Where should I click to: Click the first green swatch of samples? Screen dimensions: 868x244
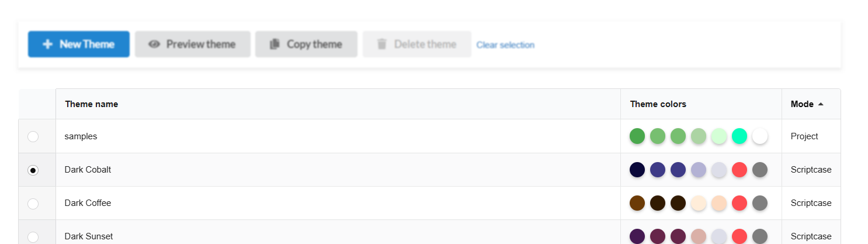[x=637, y=136]
